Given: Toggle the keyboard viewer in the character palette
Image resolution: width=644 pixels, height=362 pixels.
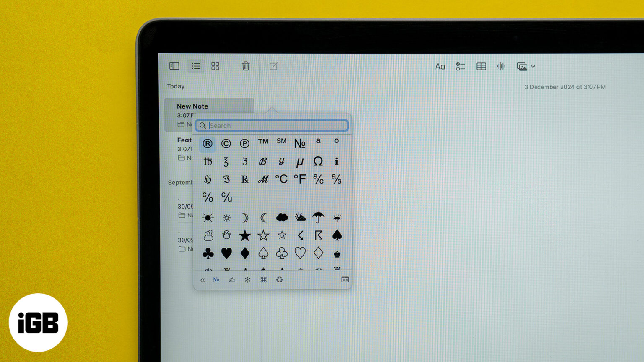Looking at the screenshot, I should [x=345, y=280].
